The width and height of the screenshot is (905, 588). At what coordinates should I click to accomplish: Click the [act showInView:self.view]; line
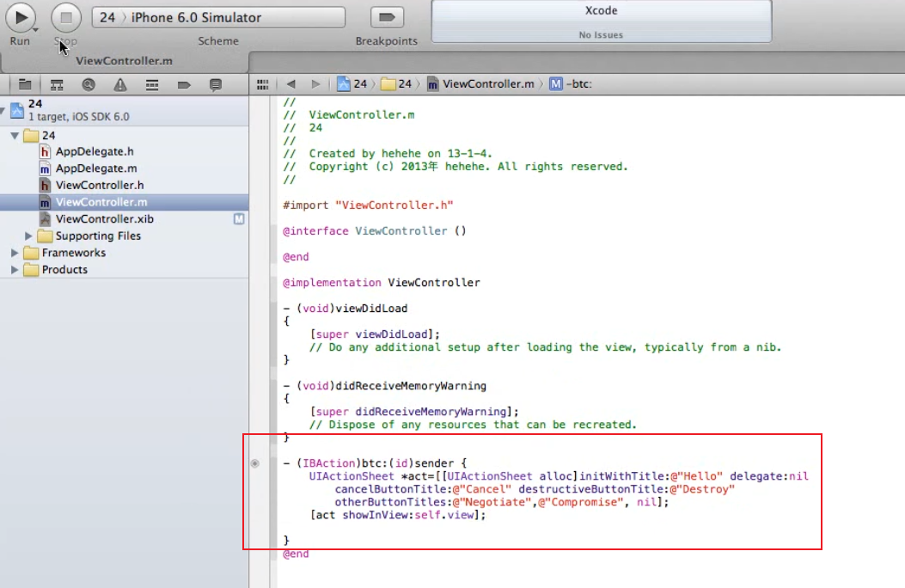(398, 515)
